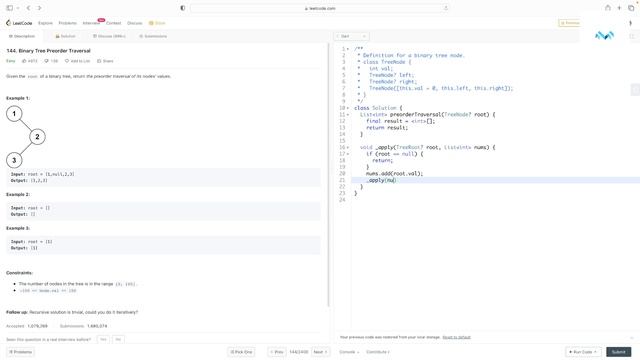Collapse the comment block fold arrow at line 1

click(348, 49)
